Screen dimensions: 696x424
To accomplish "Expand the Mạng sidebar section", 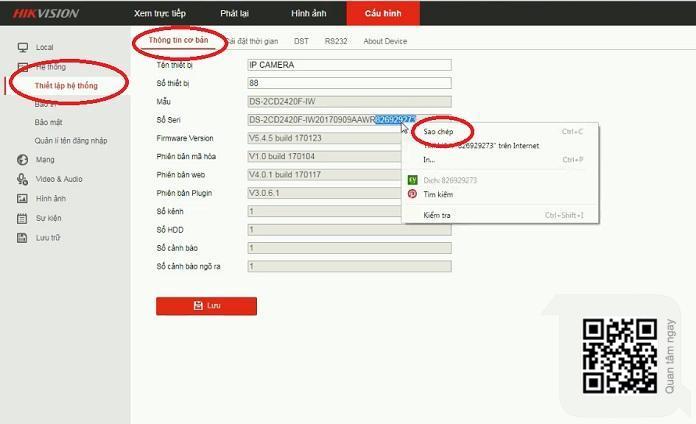I will pos(45,159).
